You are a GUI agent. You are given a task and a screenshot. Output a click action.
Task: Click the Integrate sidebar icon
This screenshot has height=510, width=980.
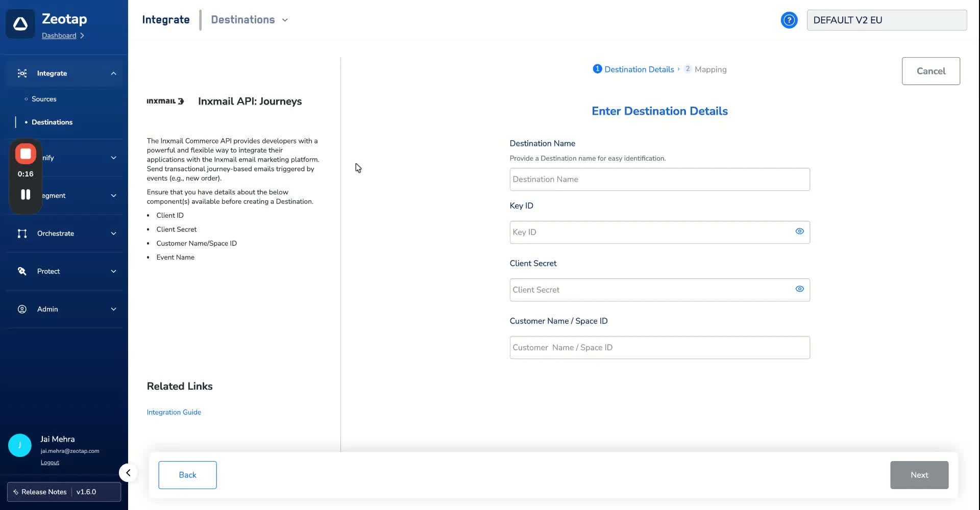point(22,73)
